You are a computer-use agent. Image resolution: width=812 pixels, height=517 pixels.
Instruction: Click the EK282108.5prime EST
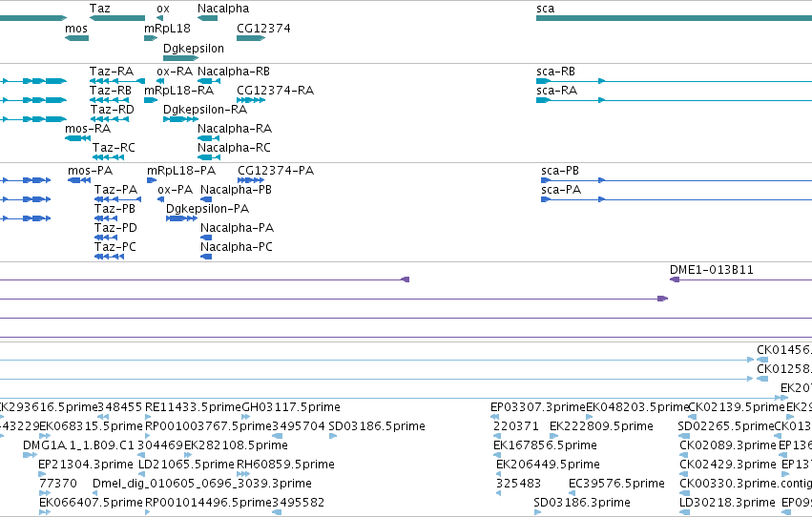tap(187, 455)
